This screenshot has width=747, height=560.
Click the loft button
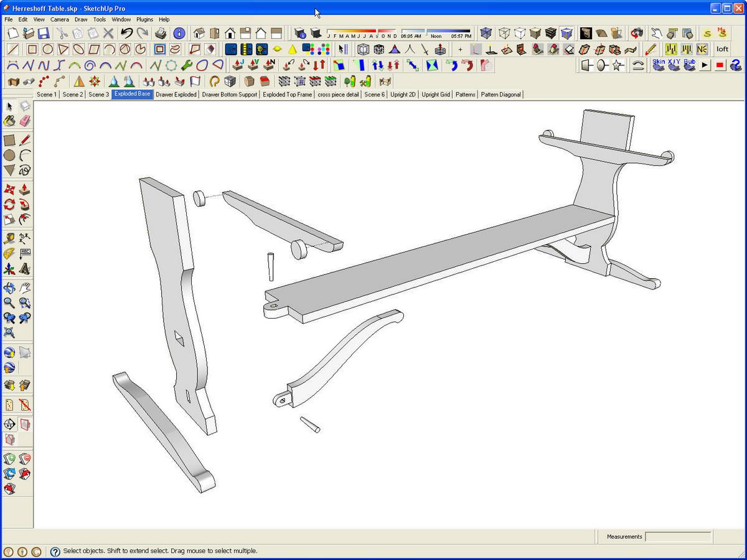(x=722, y=49)
